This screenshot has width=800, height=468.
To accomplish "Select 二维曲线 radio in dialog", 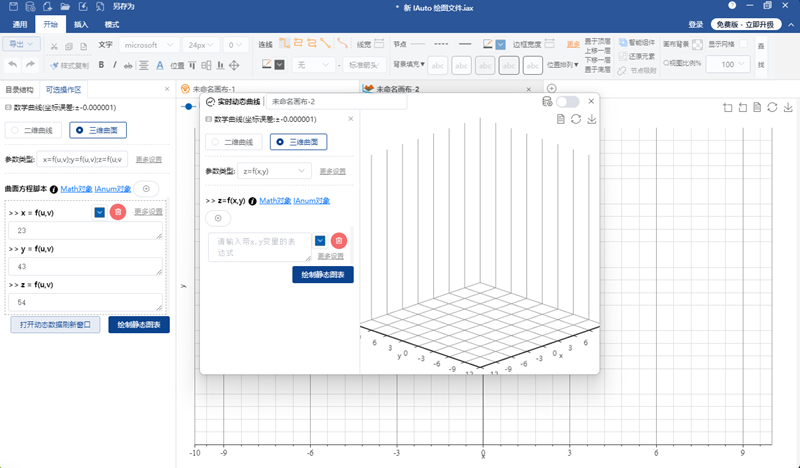I will (x=233, y=142).
